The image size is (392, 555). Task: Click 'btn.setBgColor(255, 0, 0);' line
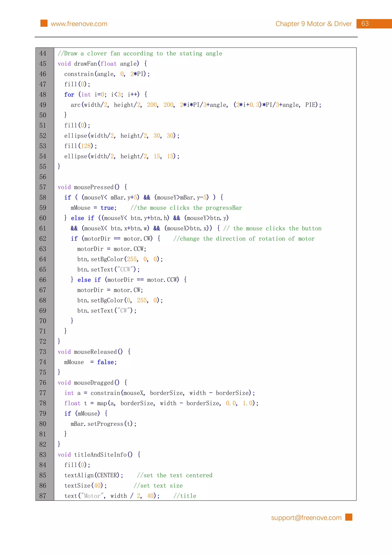click(x=120, y=259)
